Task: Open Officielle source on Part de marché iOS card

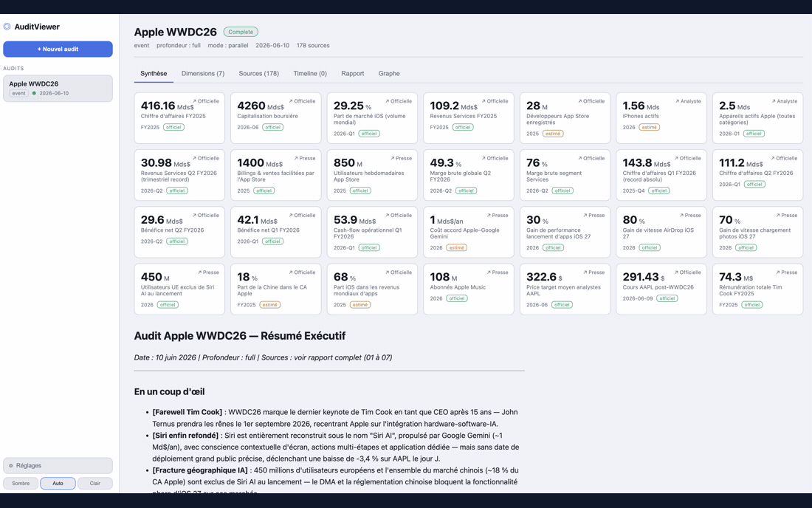Action: point(399,101)
